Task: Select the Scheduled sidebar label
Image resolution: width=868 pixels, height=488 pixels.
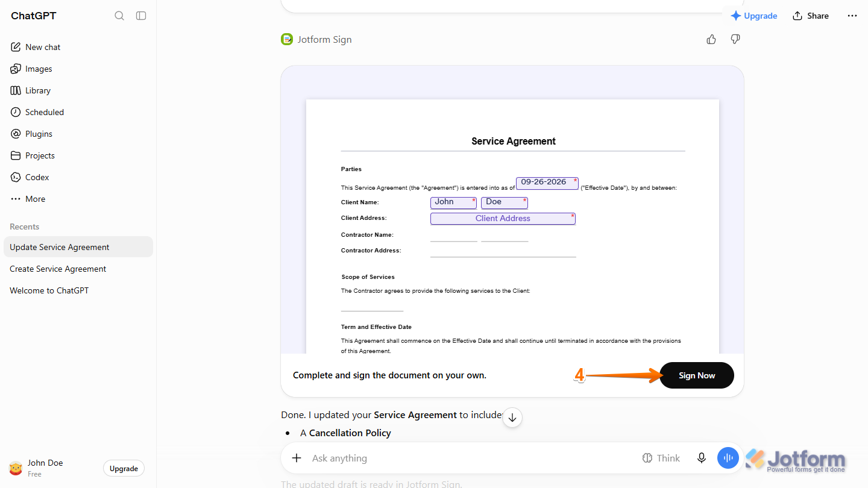Action: (45, 112)
